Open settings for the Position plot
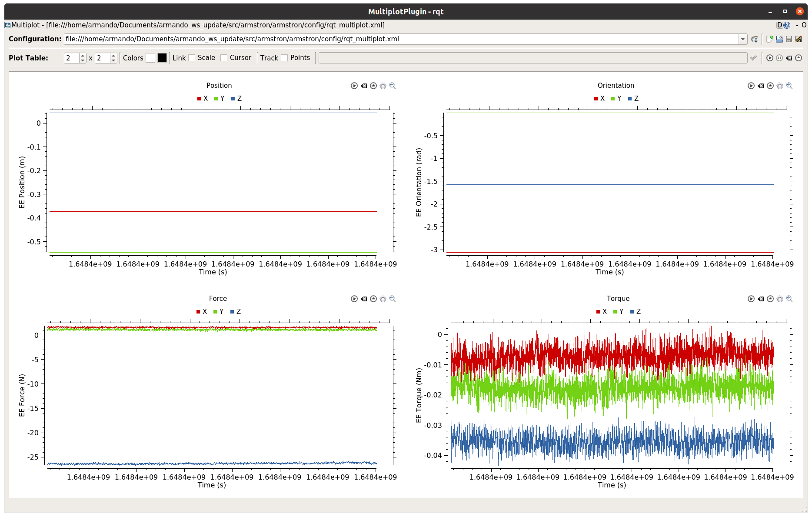 pyautogui.click(x=383, y=86)
